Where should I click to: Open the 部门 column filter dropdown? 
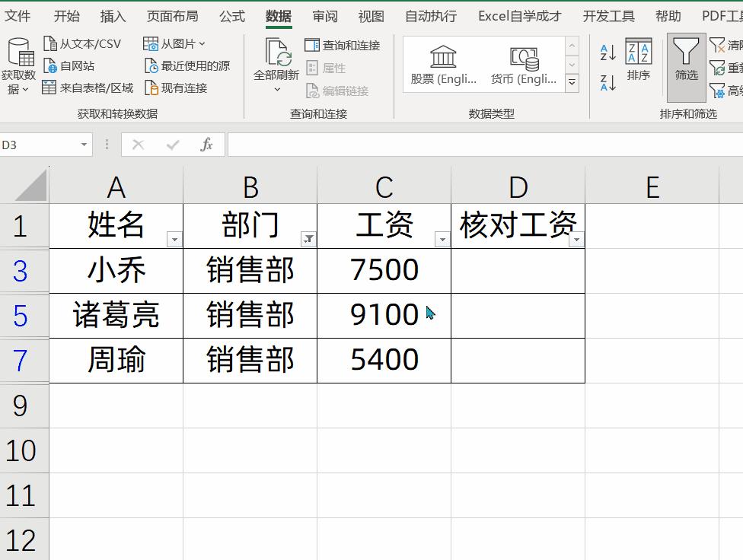tap(308, 239)
